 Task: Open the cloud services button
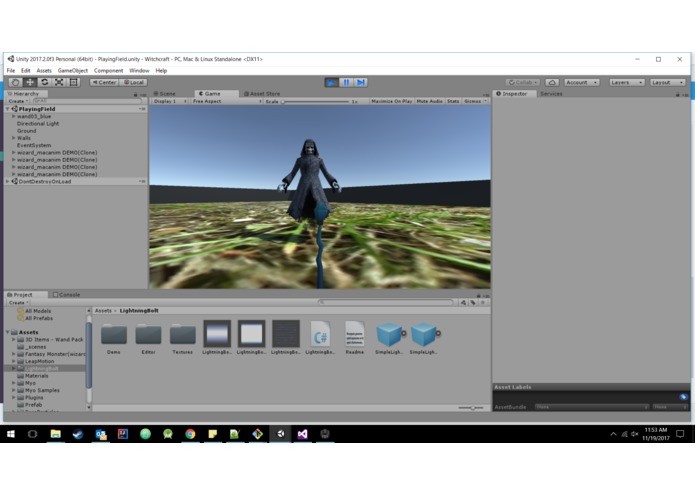552,82
